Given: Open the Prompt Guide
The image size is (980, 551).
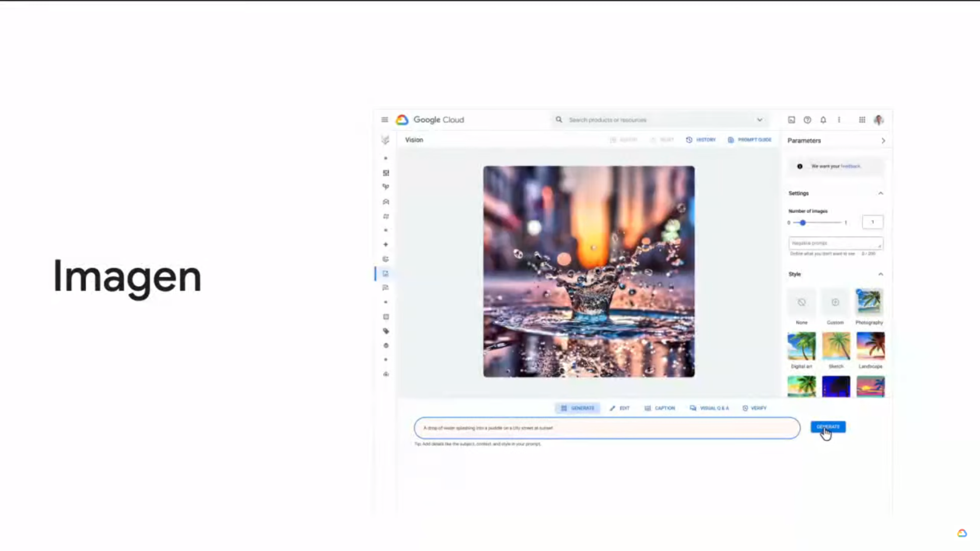Looking at the screenshot, I should [750, 140].
